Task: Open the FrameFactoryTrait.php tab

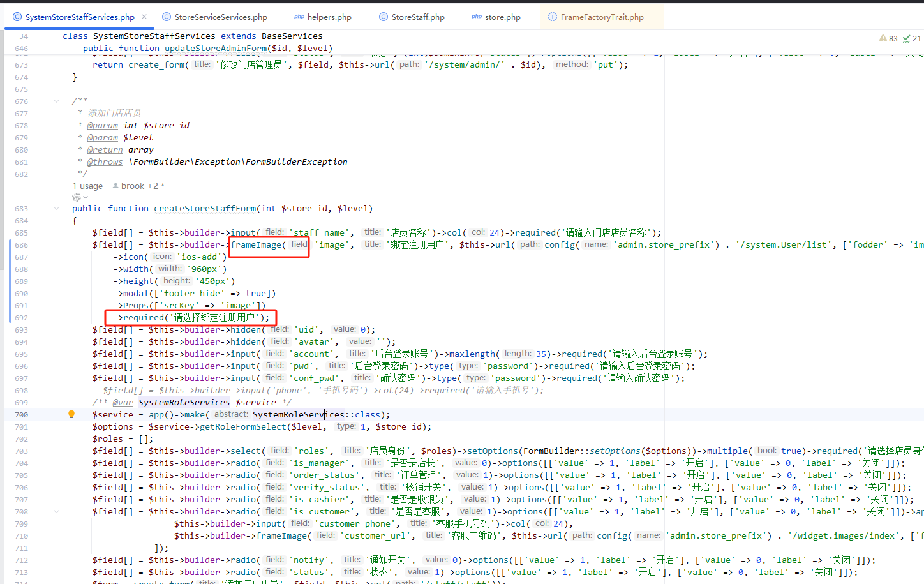Action: [596, 17]
